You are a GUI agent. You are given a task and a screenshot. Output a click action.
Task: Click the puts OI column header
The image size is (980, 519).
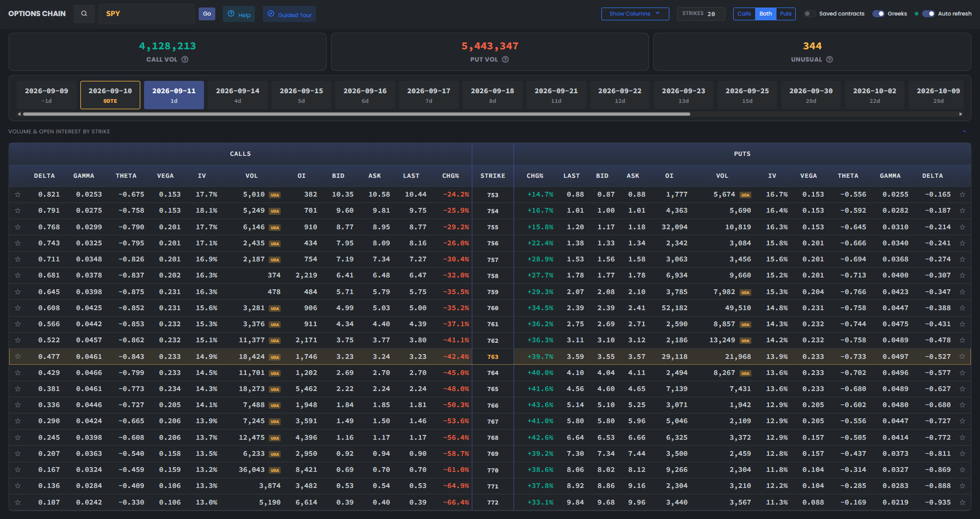669,176
